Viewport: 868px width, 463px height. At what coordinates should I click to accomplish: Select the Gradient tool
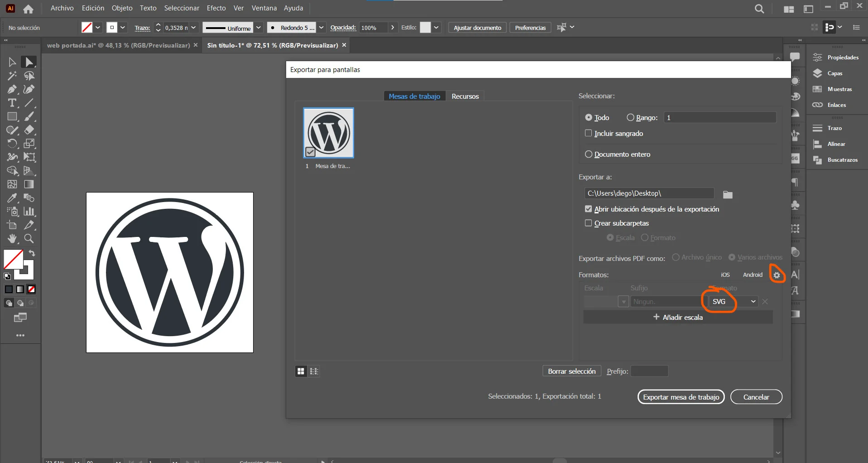click(29, 184)
